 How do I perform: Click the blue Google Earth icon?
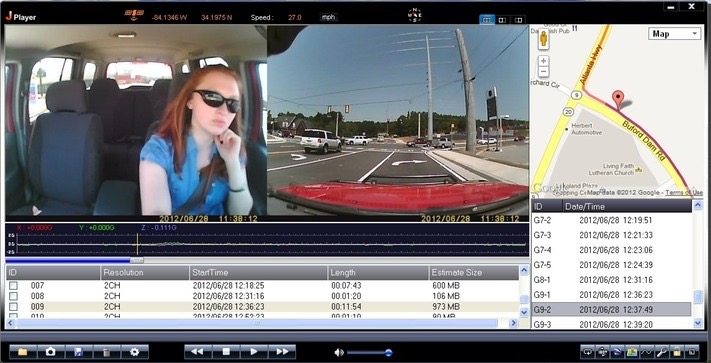pos(617,352)
